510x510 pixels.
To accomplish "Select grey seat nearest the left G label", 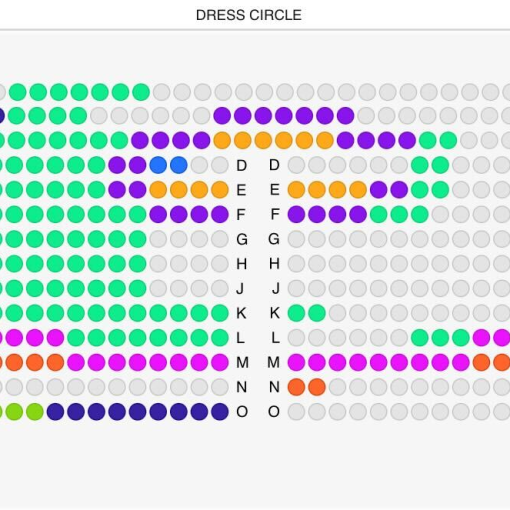I will pos(220,239).
